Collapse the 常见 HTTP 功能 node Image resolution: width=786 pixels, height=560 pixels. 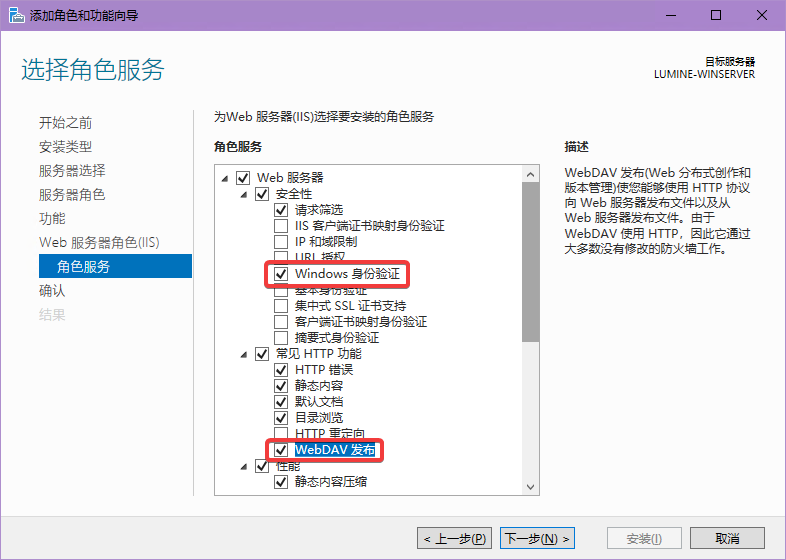click(x=243, y=354)
